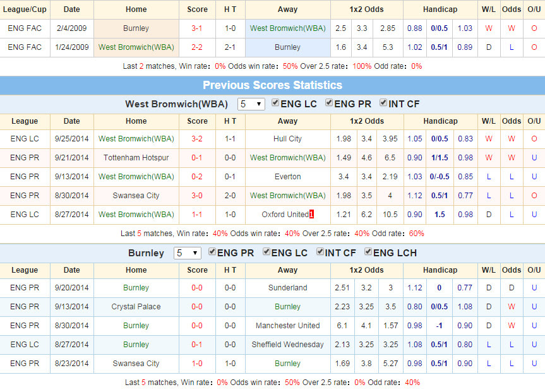Click the 3-2 score against Hull City

pyautogui.click(x=197, y=139)
